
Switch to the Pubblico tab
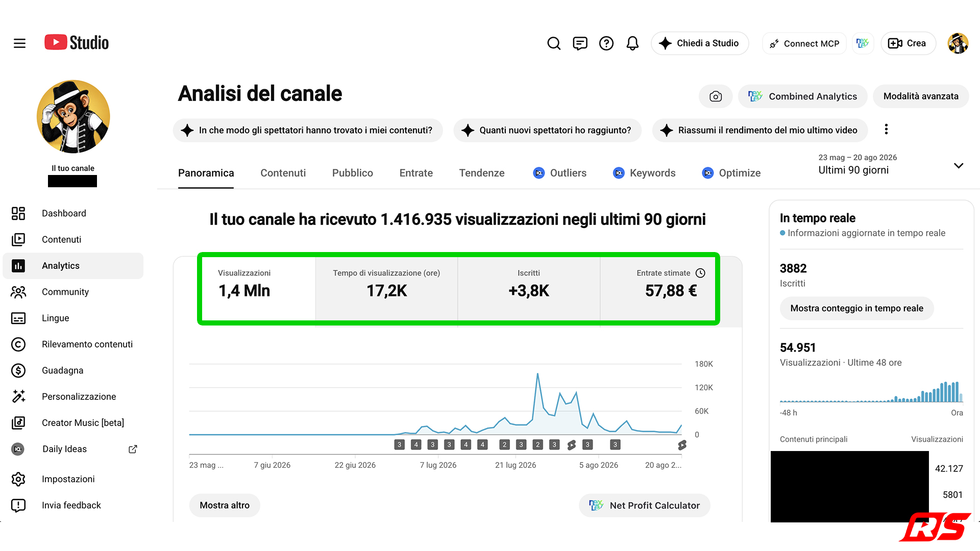click(353, 173)
